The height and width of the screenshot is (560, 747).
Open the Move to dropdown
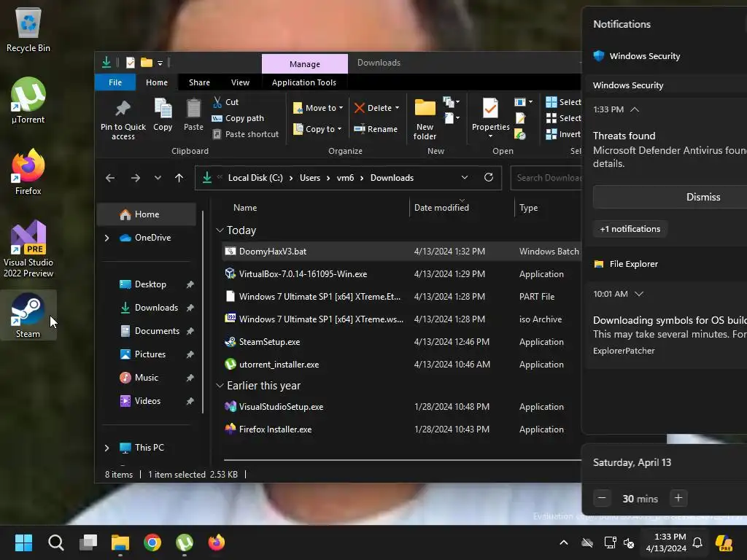point(318,108)
